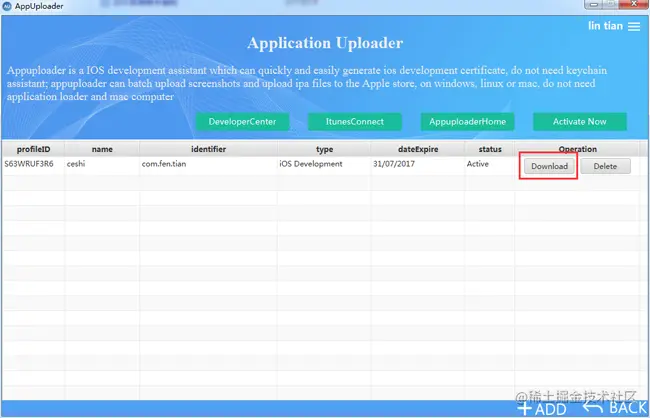Viewport: 650px width, 418px height.
Task: Sort by the type column header
Action: pos(324,149)
